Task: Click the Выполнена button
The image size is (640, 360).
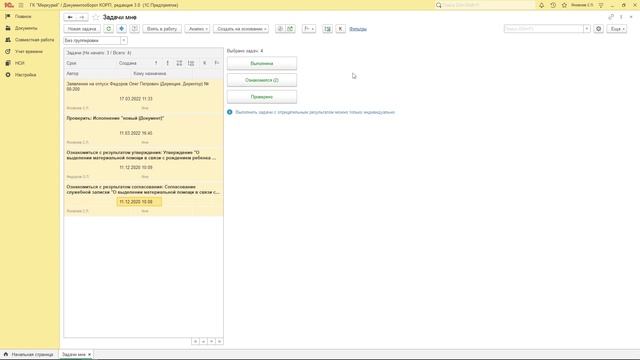Action: [x=262, y=64]
